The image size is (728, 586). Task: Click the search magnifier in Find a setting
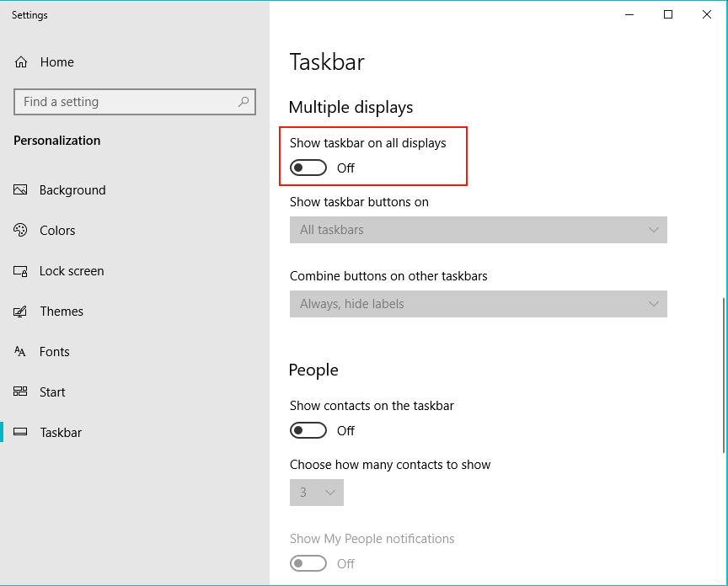(243, 101)
